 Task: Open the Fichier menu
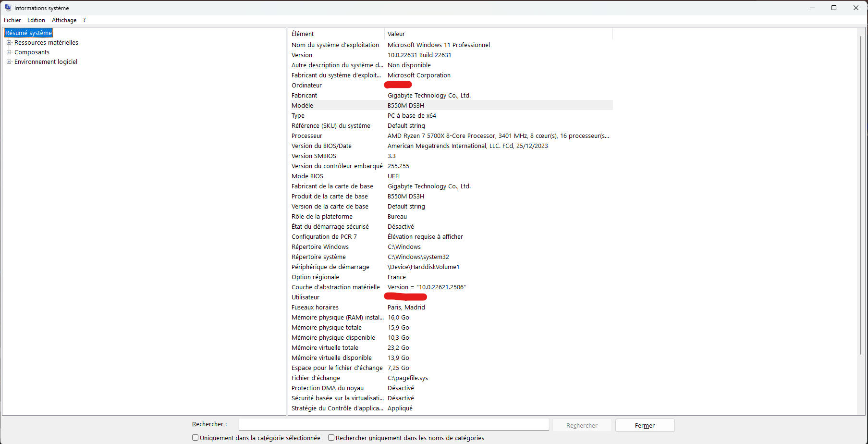pyautogui.click(x=12, y=20)
